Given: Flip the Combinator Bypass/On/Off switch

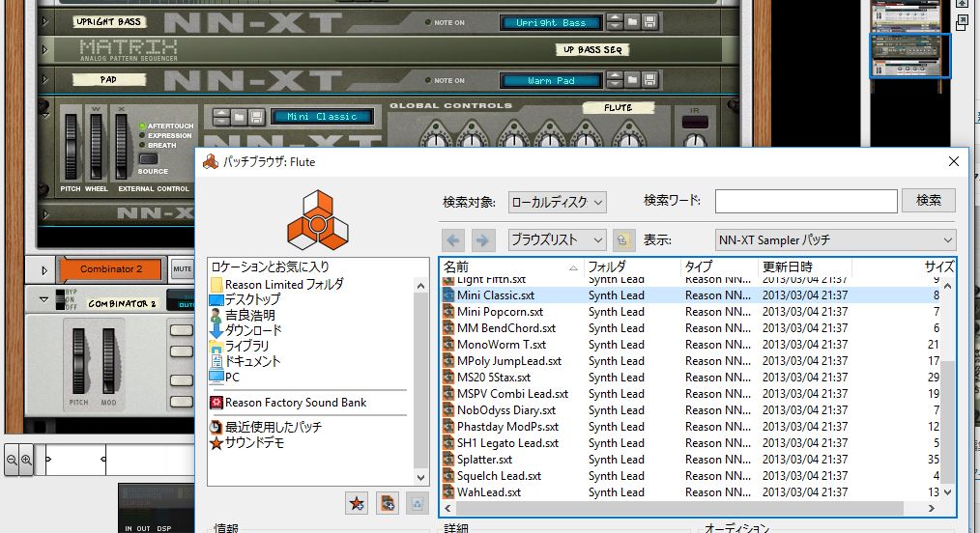Looking at the screenshot, I should [x=60, y=299].
